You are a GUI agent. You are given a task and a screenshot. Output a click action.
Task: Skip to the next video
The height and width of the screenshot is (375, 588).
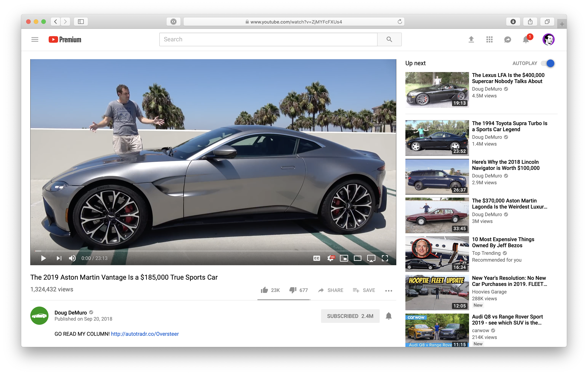point(59,258)
